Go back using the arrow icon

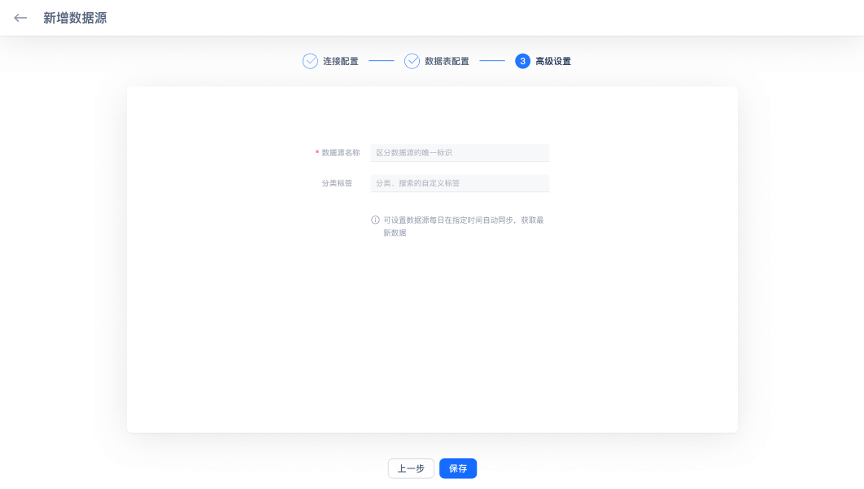coord(20,18)
